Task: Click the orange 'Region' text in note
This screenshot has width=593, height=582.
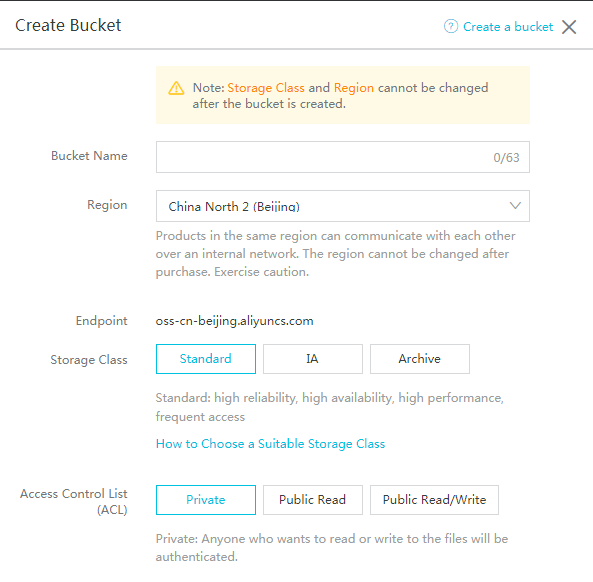Action: tap(354, 88)
